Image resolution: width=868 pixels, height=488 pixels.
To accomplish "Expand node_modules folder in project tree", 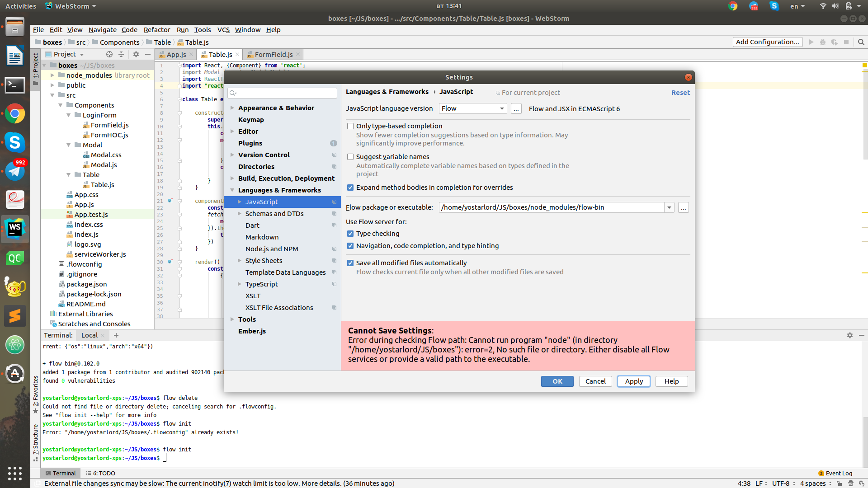I will (x=52, y=75).
